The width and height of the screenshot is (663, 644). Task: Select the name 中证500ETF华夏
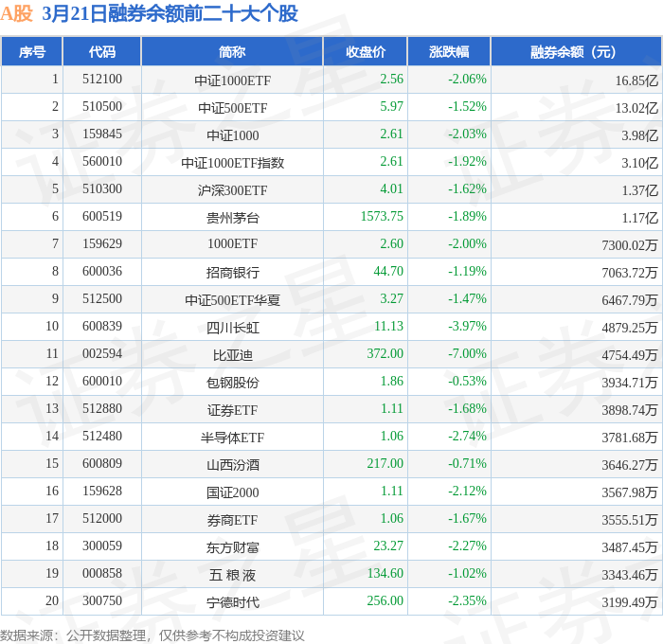[233, 300]
